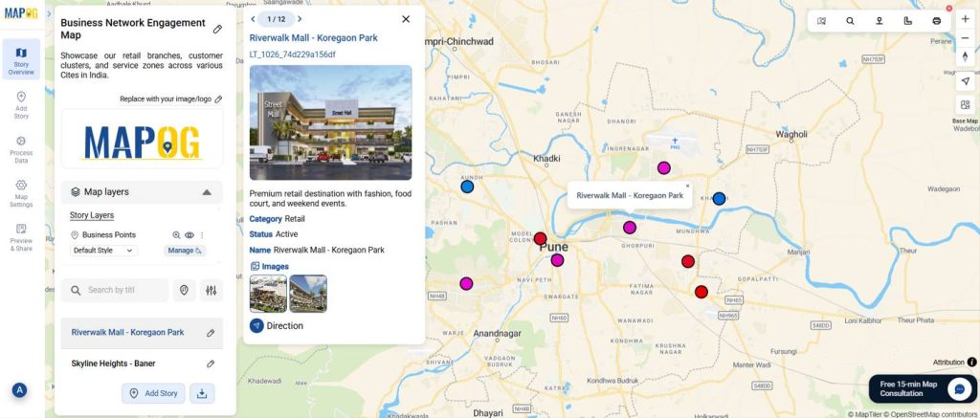
Task: Zoom in on the map
Action: [965, 19]
